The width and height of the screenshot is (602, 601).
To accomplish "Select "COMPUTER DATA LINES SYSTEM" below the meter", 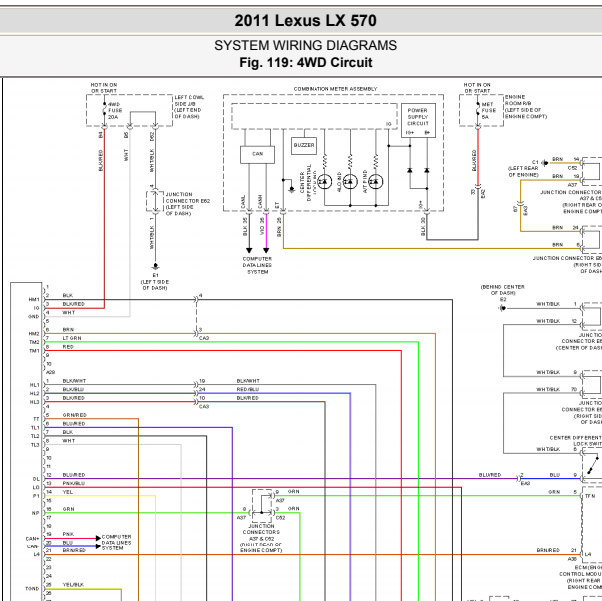I will click(x=257, y=265).
